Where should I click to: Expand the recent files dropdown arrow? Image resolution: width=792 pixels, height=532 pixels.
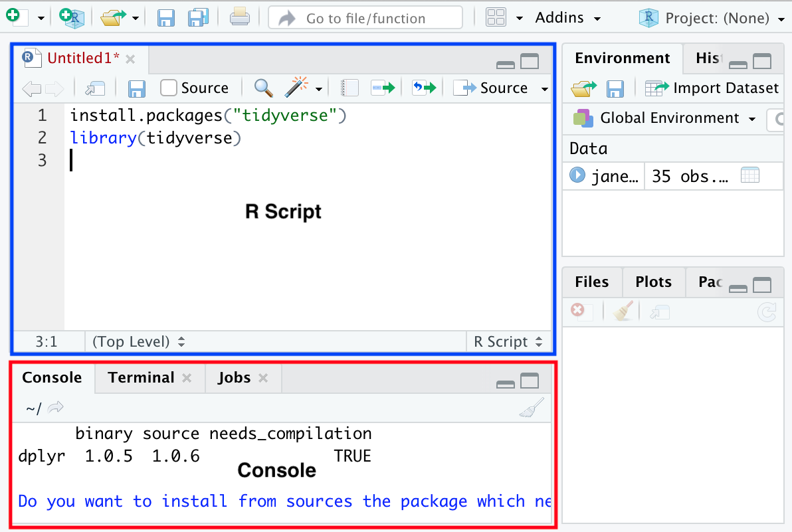click(136, 19)
